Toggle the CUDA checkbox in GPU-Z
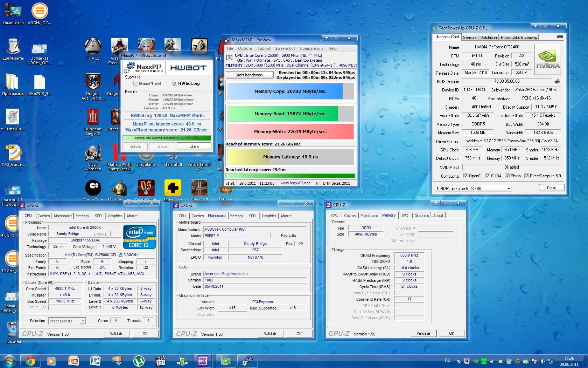588x368 pixels. pos(488,176)
